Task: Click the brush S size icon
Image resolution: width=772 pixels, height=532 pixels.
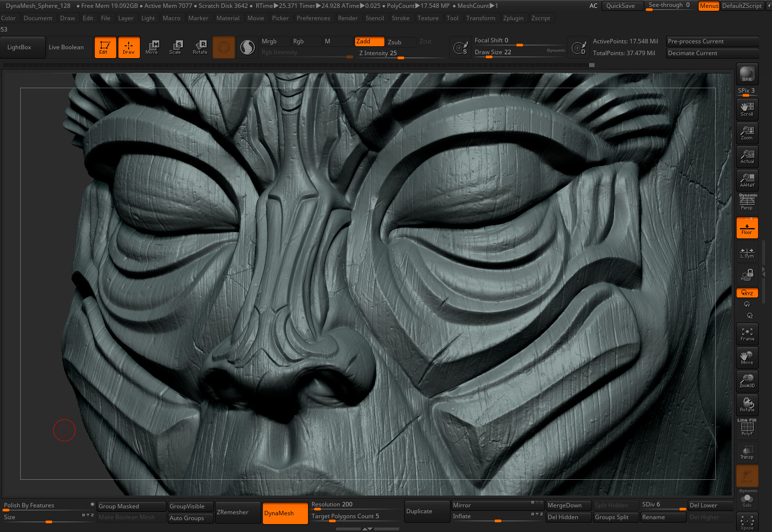Action: click(x=460, y=48)
